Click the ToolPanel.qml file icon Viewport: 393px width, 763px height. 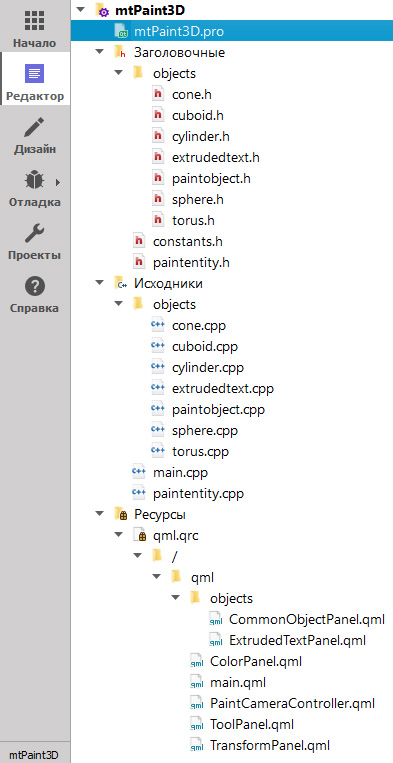point(196,724)
